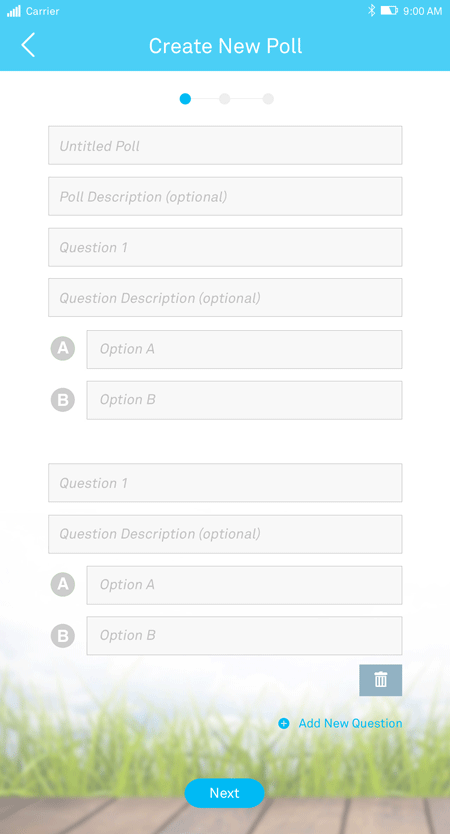Select the A badge of first question

pos(63,349)
